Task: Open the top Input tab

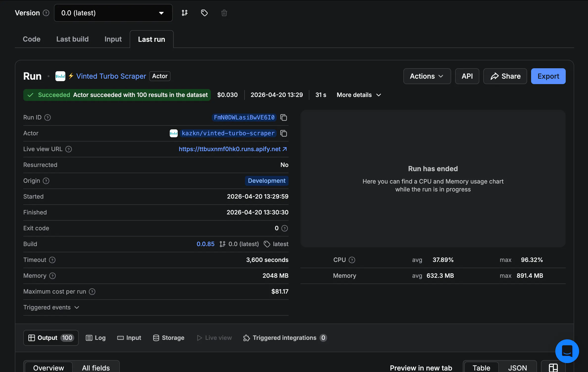Action: (x=113, y=39)
